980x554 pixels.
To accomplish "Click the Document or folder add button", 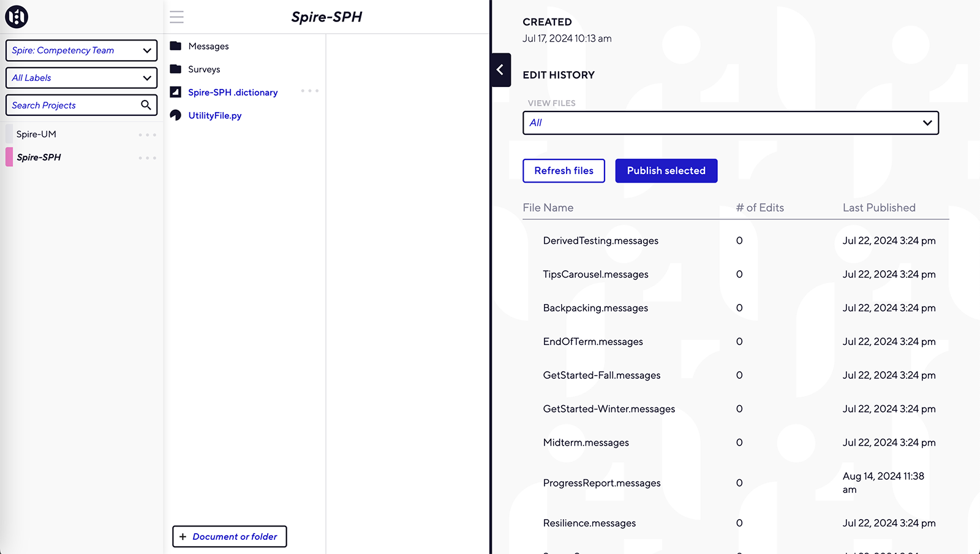I will click(230, 536).
